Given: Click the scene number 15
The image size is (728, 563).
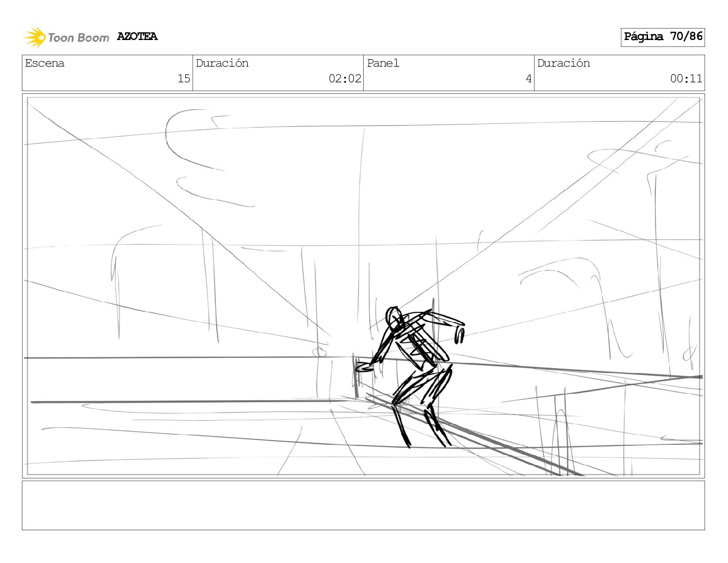Looking at the screenshot, I should 184,79.
